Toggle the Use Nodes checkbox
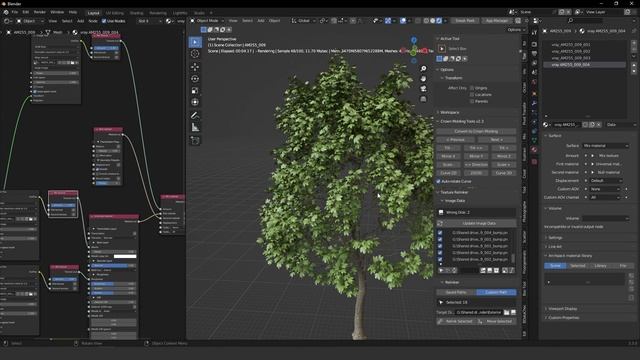The width and height of the screenshot is (640, 360). click(104, 21)
